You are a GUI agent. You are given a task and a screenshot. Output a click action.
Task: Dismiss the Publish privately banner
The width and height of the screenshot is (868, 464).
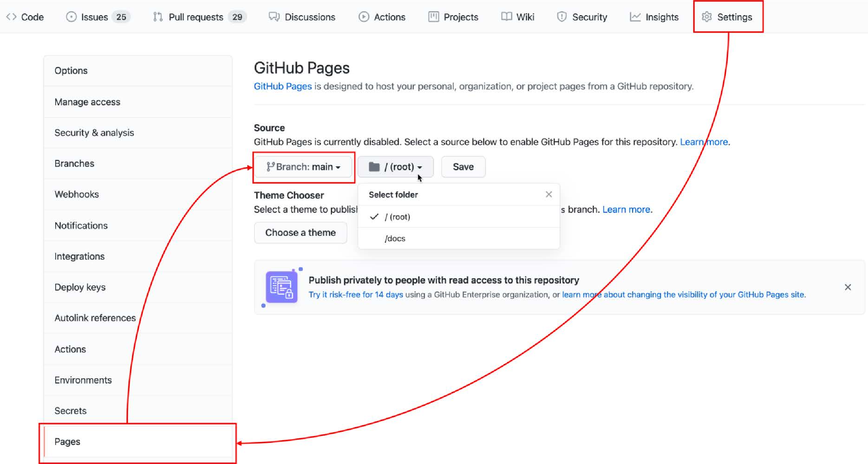(x=848, y=287)
